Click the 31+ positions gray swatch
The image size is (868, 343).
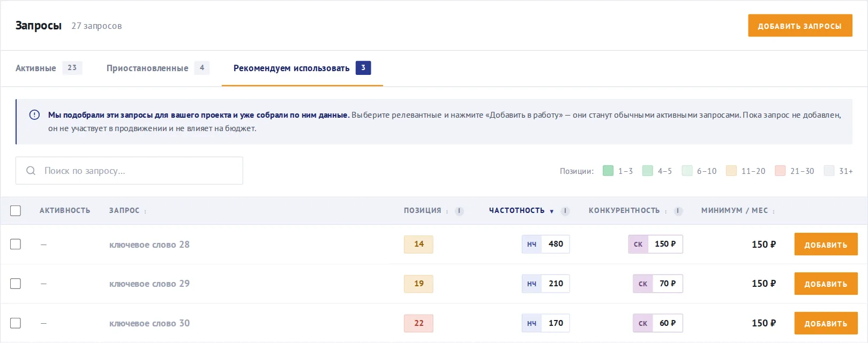pos(829,171)
